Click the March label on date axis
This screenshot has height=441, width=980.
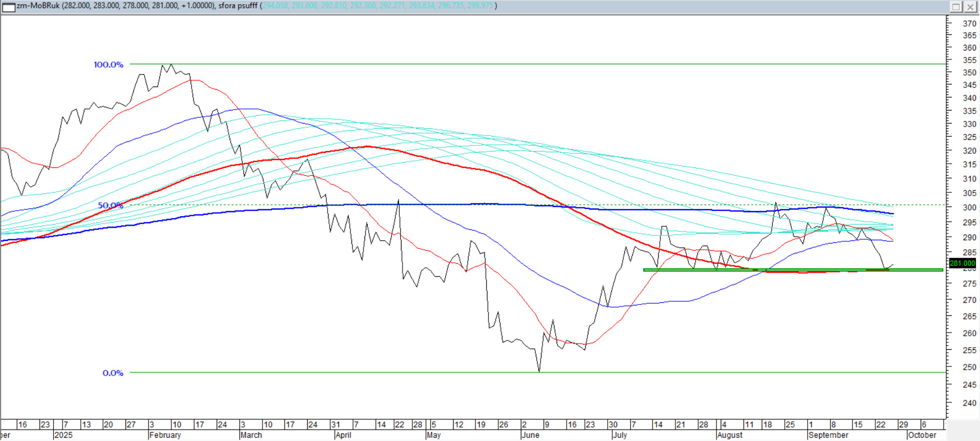[251, 435]
